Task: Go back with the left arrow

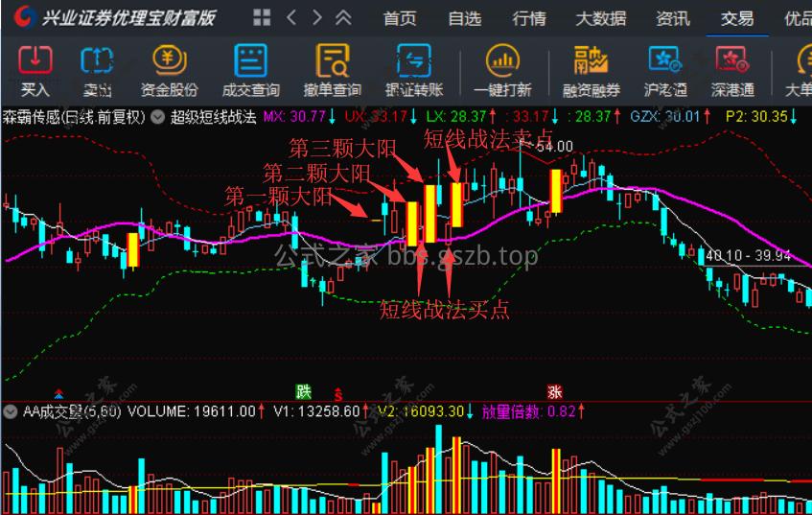Action: pyautogui.click(x=291, y=17)
